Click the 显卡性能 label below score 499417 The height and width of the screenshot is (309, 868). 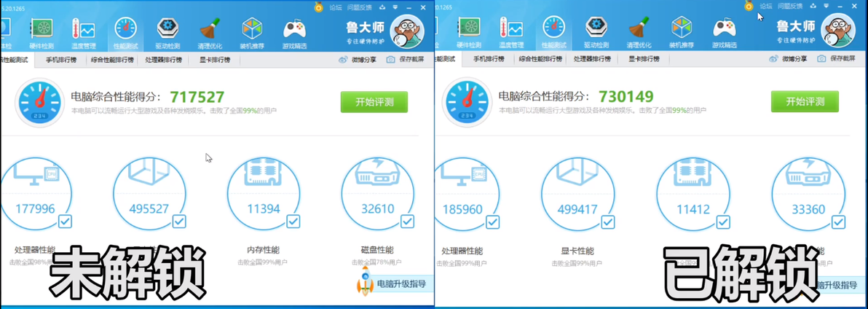coord(577,251)
